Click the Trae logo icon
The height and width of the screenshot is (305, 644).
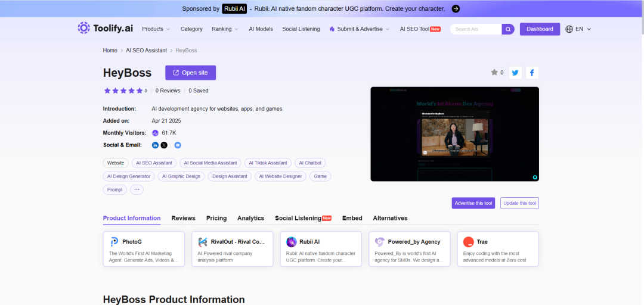tap(468, 242)
